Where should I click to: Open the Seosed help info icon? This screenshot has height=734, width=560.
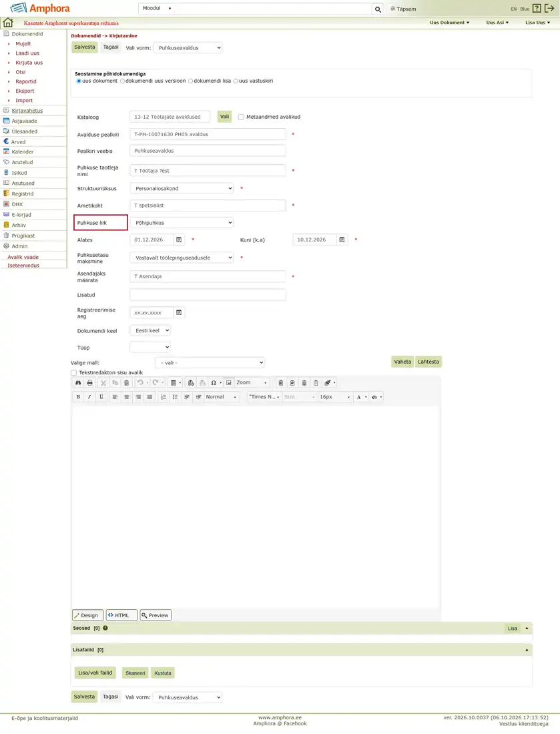click(105, 628)
